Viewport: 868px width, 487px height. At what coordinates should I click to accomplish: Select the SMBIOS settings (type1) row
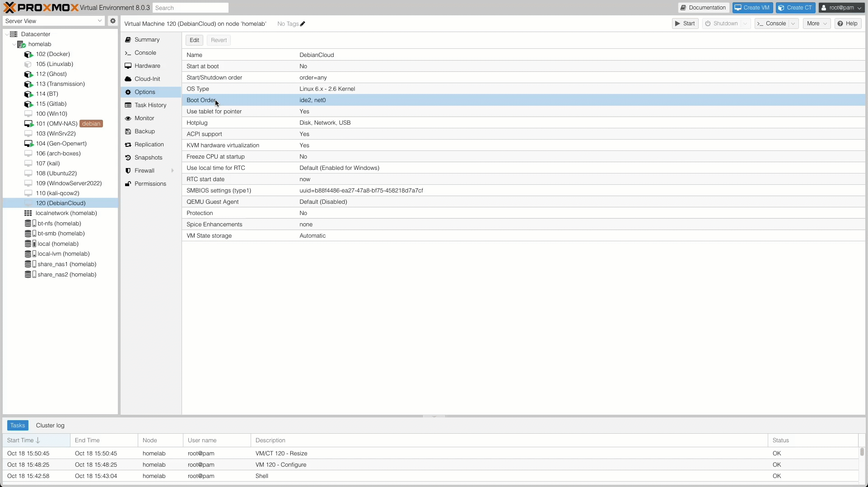click(523, 191)
